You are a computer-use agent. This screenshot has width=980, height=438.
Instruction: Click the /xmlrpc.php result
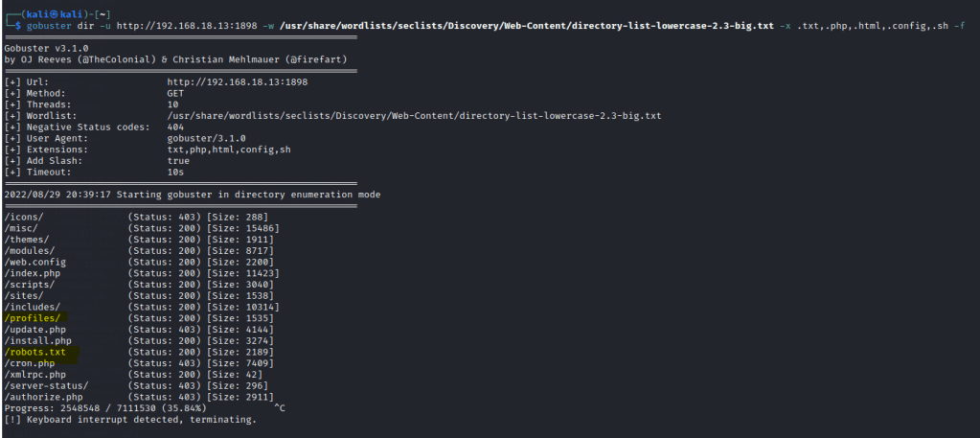(35, 375)
